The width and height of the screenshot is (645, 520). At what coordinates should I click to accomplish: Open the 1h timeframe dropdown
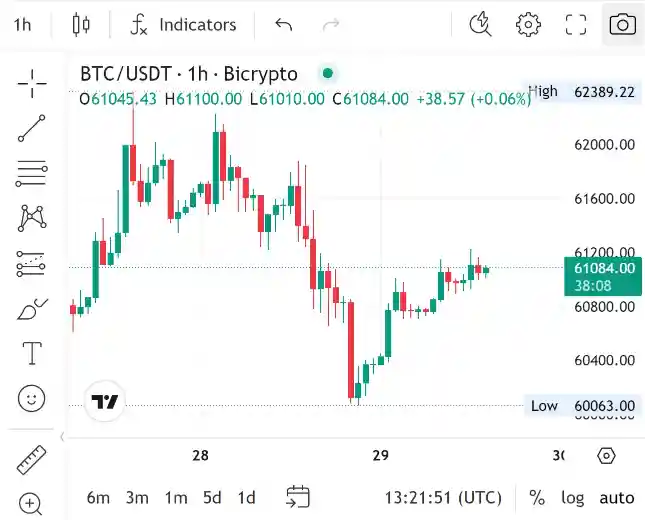pyautogui.click(x=22, y=25)
